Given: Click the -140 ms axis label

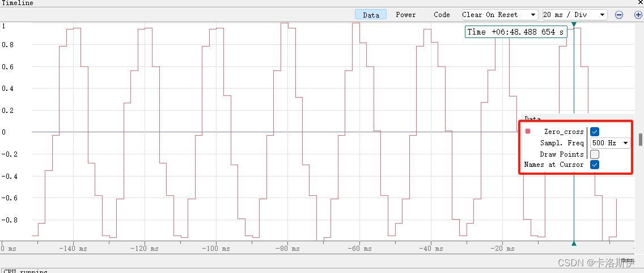Looking at the screenshot, I should (73, 249).
